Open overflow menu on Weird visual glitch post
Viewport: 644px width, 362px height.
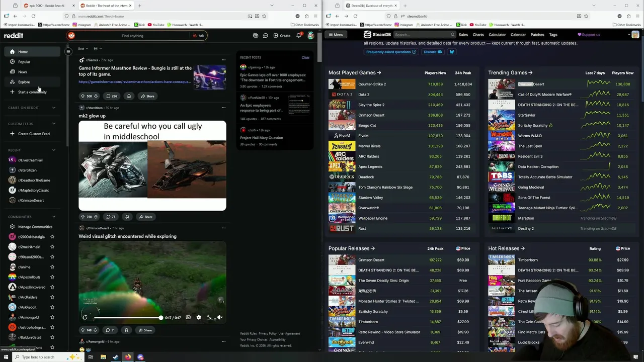point(224,228)
